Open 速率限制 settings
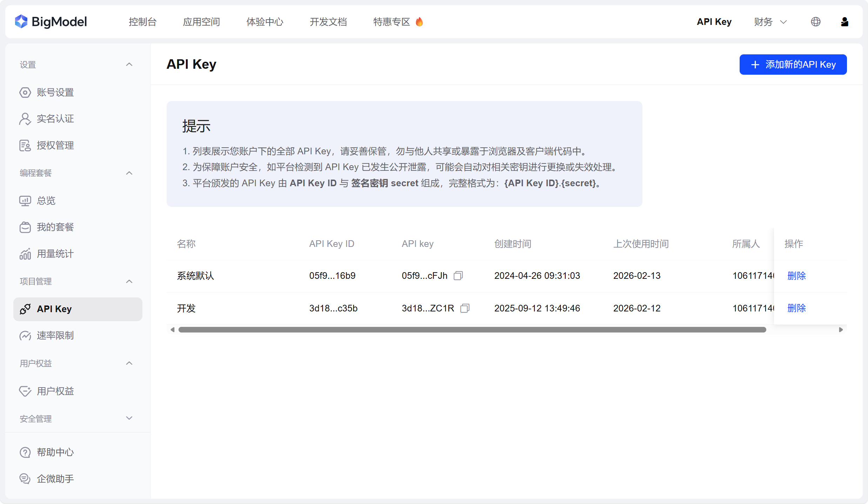The image size is (868, 504). [x=55, y=336]
